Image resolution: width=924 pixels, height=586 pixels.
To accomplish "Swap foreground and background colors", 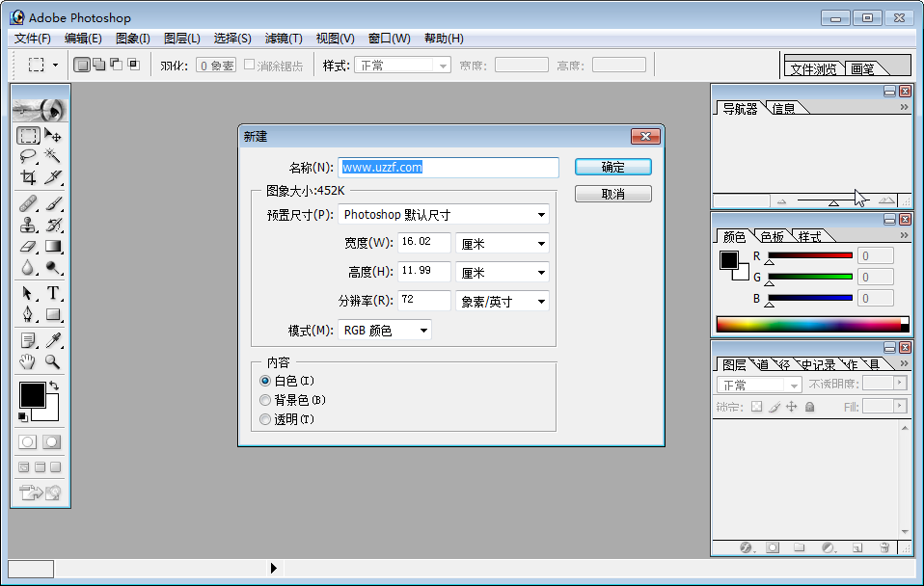I will pos(54,386).
